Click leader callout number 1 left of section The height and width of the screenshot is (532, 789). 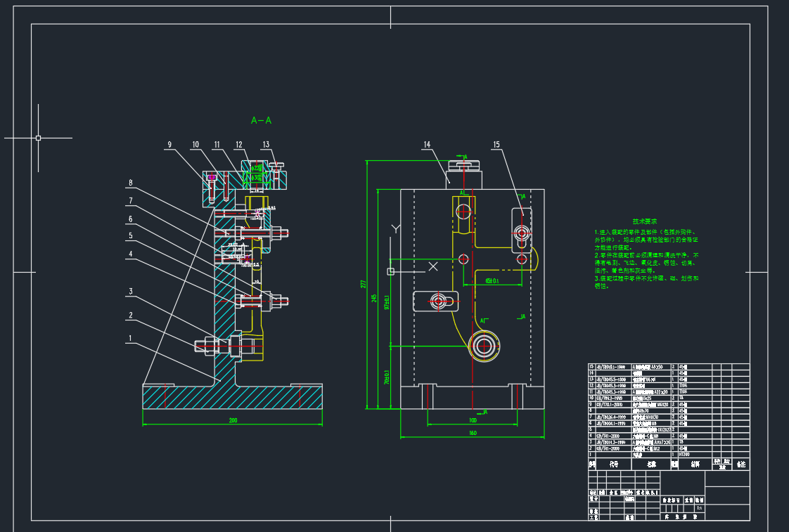[130, 339]
